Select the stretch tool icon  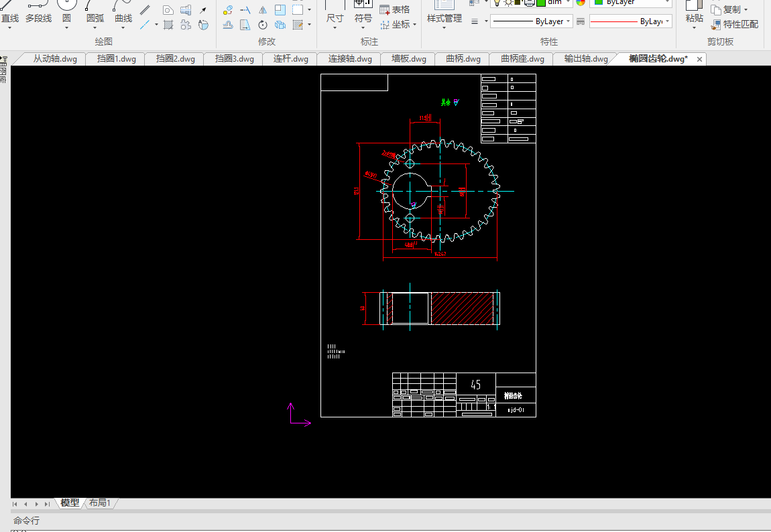click(245, 25)
